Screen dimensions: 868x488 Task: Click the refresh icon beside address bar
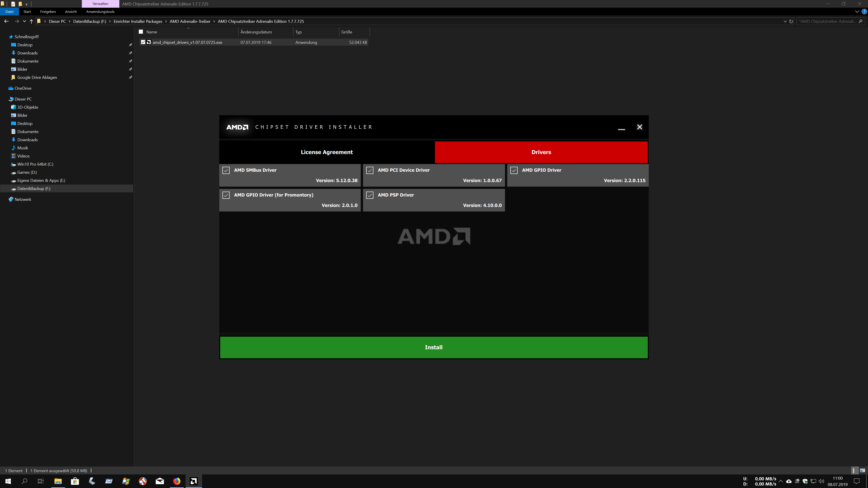click(791, 21)
